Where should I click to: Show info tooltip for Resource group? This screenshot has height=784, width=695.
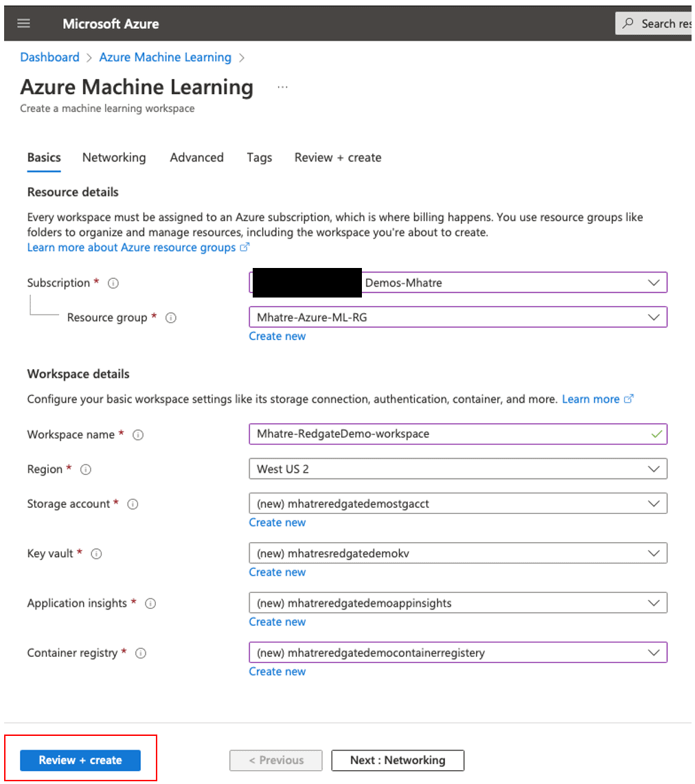click(x=171, y=318)
